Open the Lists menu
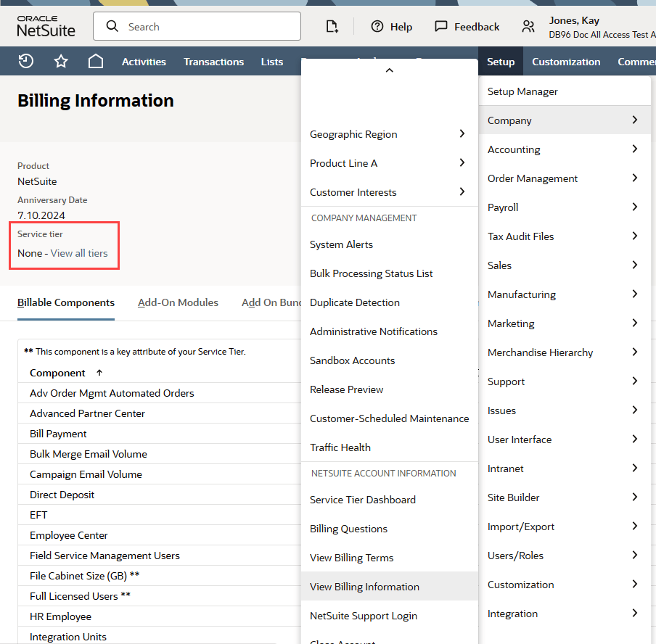 (272, 62)
